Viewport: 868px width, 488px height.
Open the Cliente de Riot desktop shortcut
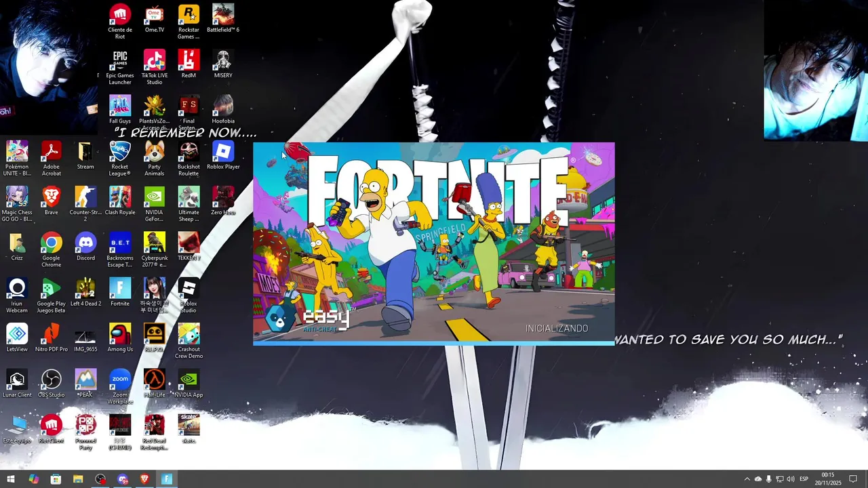click(120, 22)
